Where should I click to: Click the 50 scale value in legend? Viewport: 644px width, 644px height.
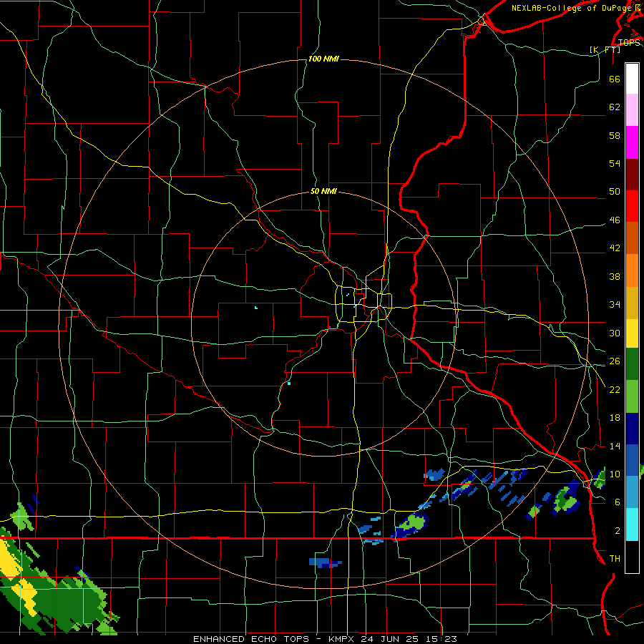click(615, 191)
